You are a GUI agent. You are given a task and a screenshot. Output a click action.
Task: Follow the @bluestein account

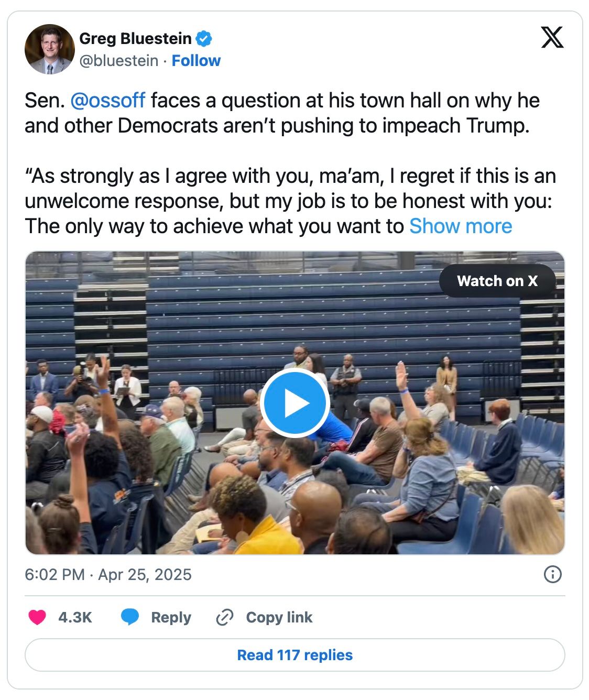click(x=196, y=61)
